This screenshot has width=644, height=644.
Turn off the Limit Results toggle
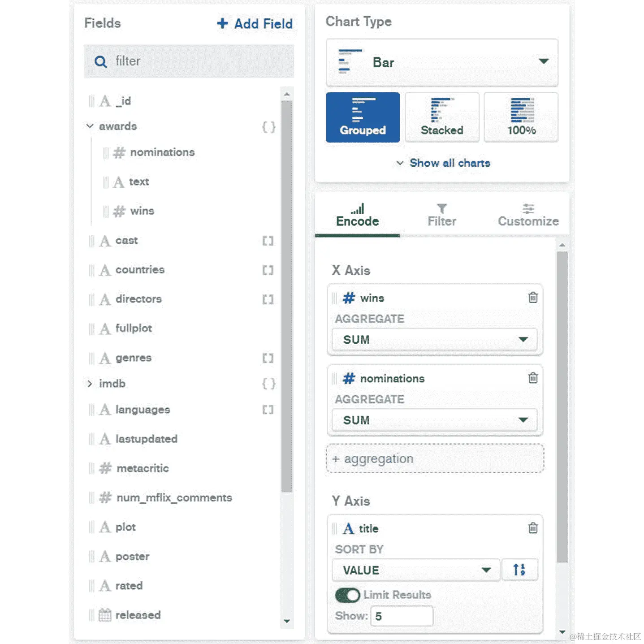347,595
